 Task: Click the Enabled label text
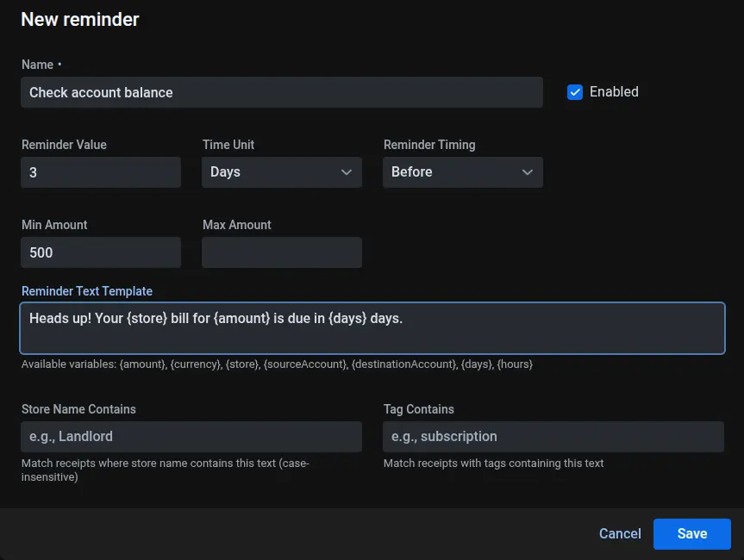tap(614, 92)
